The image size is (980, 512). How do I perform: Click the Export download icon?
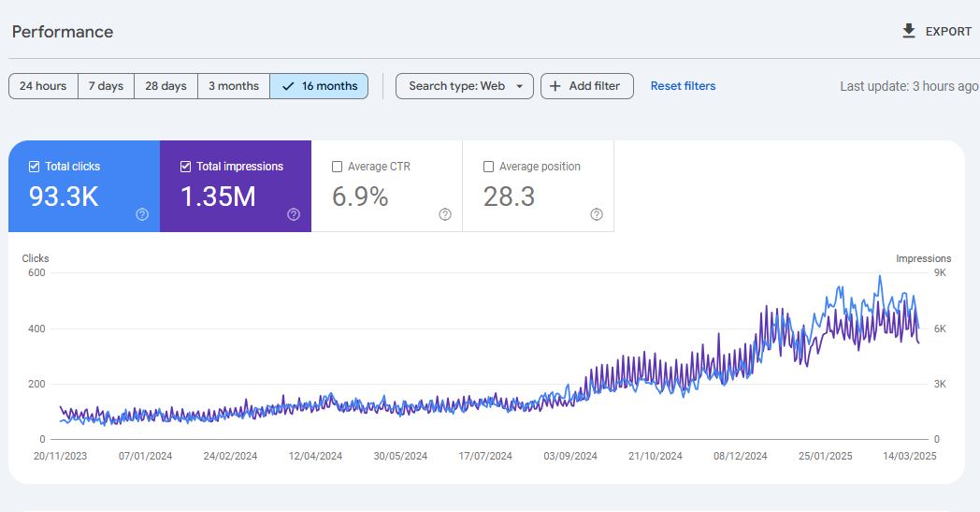click(908, 32)
